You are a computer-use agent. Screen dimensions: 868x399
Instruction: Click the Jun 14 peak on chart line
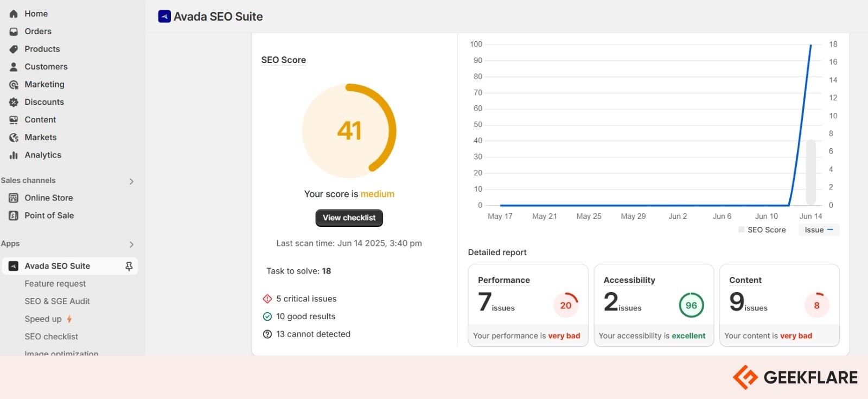[x=811, y=46]
